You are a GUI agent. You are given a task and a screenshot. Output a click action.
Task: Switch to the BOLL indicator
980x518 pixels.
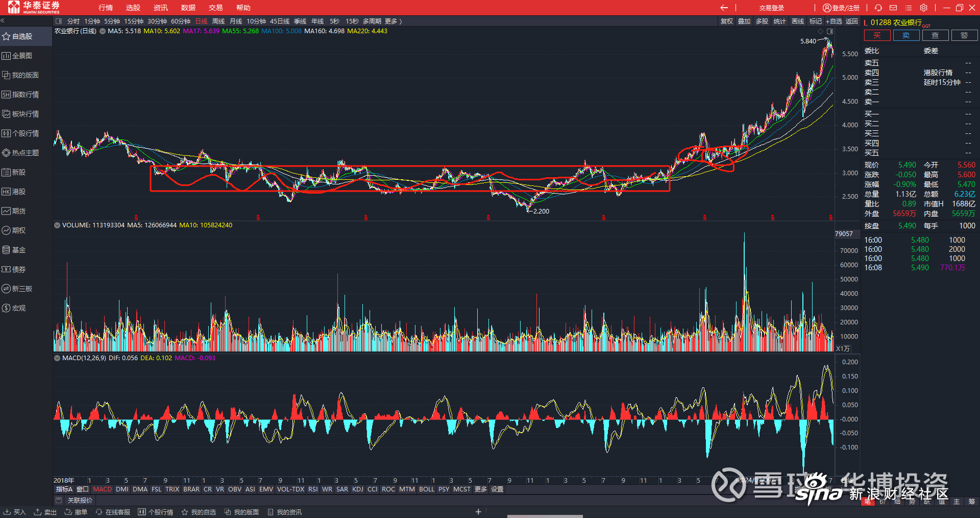427,489
